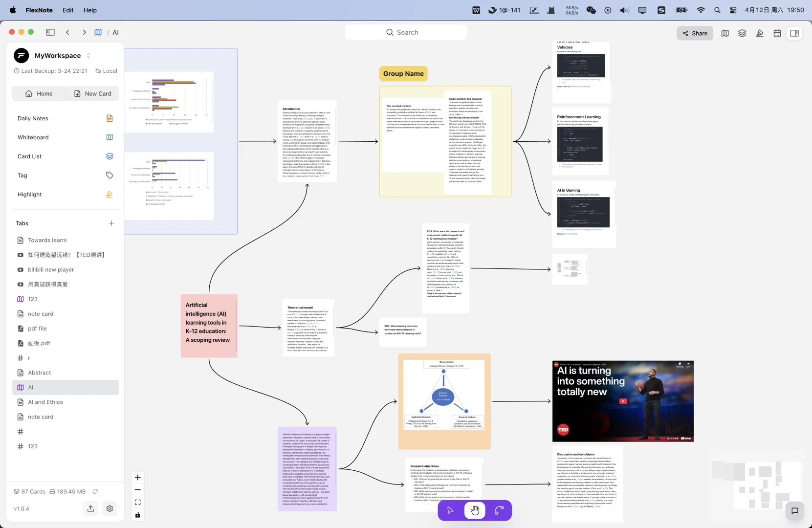Open Card List
812x528 pixels.
pyautogui.click(x=66, y=156)
